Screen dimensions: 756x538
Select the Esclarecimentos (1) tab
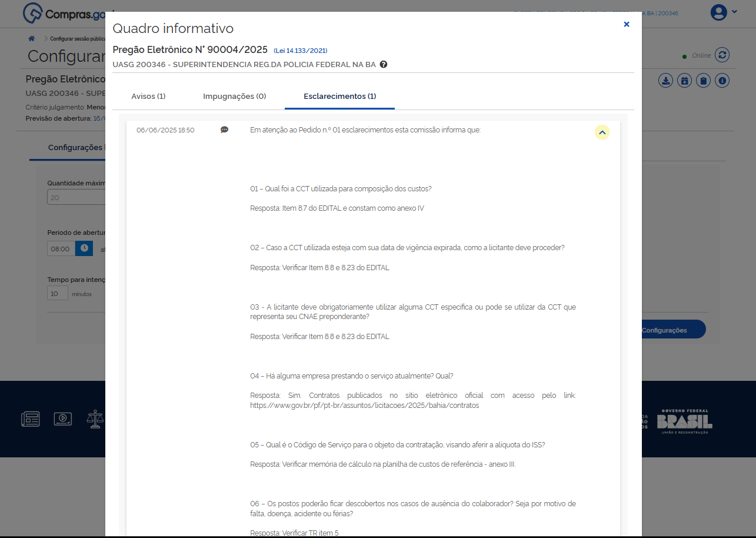point(339,96)
